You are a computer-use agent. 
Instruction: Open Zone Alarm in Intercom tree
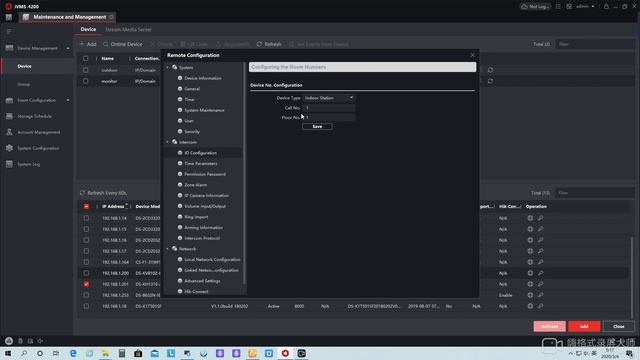[x=196, y=185]
